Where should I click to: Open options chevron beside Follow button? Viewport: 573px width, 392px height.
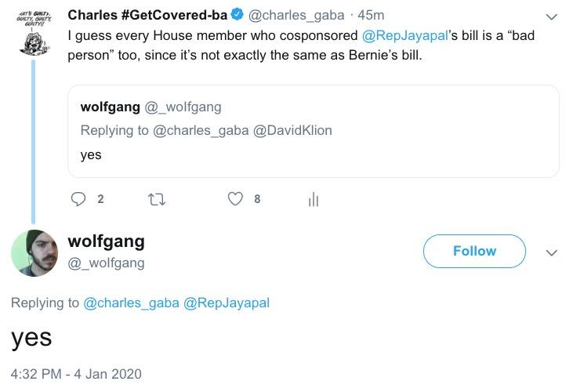click(551, 252)
